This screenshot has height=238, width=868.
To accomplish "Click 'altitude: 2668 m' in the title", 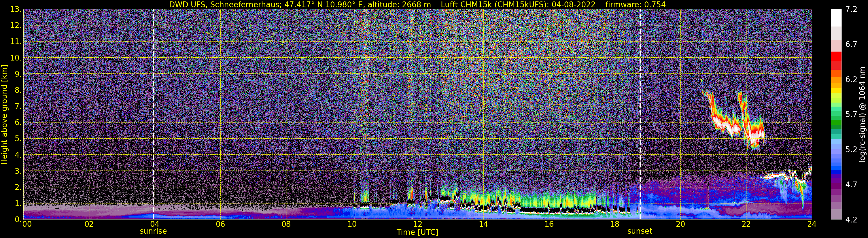I will pos(399,5).
